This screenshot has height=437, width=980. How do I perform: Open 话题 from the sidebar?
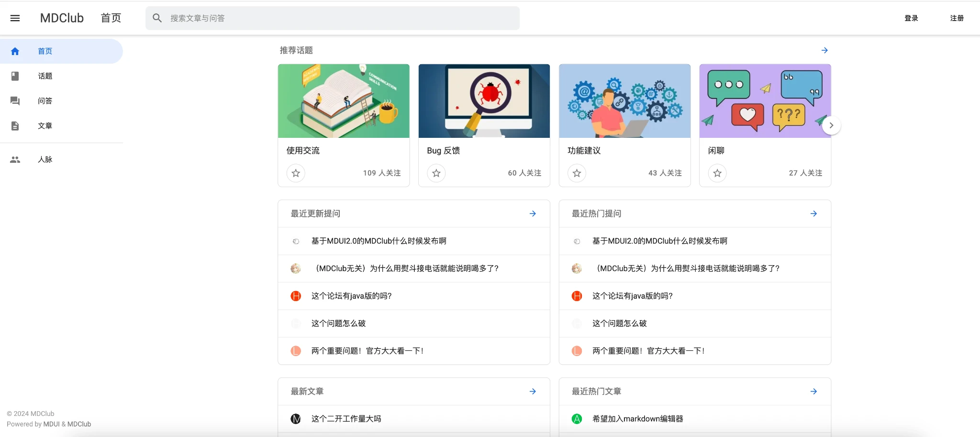tap(45, 76)
